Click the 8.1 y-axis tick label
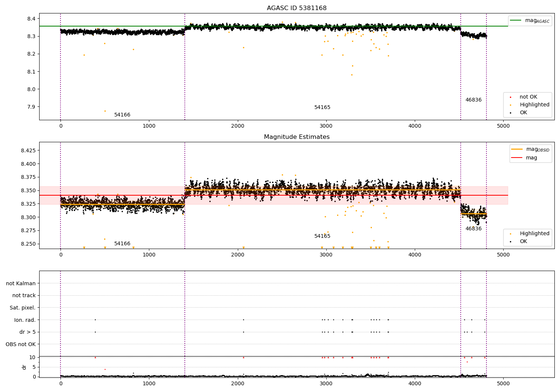560x392 pixels. tap(31, 72)
